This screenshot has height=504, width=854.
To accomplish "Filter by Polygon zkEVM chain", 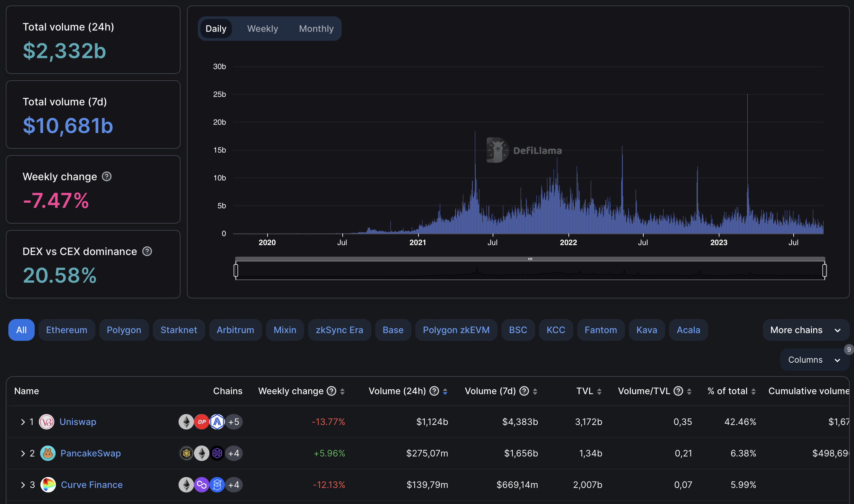I will click(x=456, y=330).
